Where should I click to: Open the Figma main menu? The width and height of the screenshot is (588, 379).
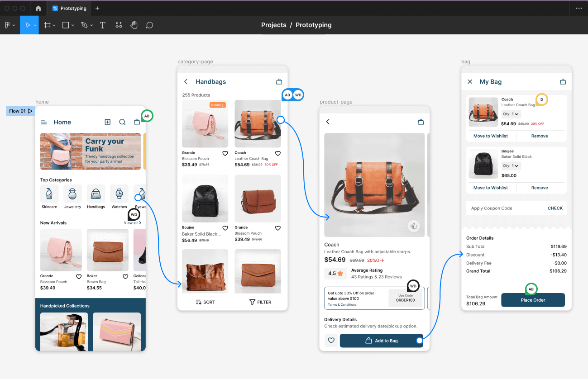click(x=8, y=25)
